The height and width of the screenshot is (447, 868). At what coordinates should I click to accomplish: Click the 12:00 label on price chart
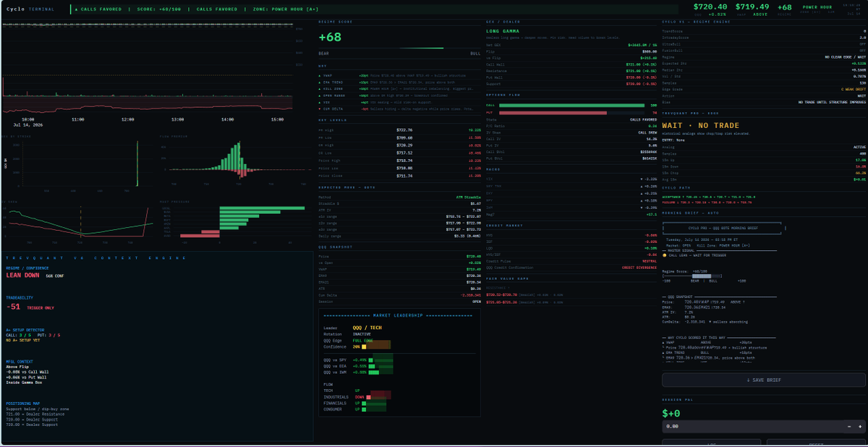[x=127, y=119]
